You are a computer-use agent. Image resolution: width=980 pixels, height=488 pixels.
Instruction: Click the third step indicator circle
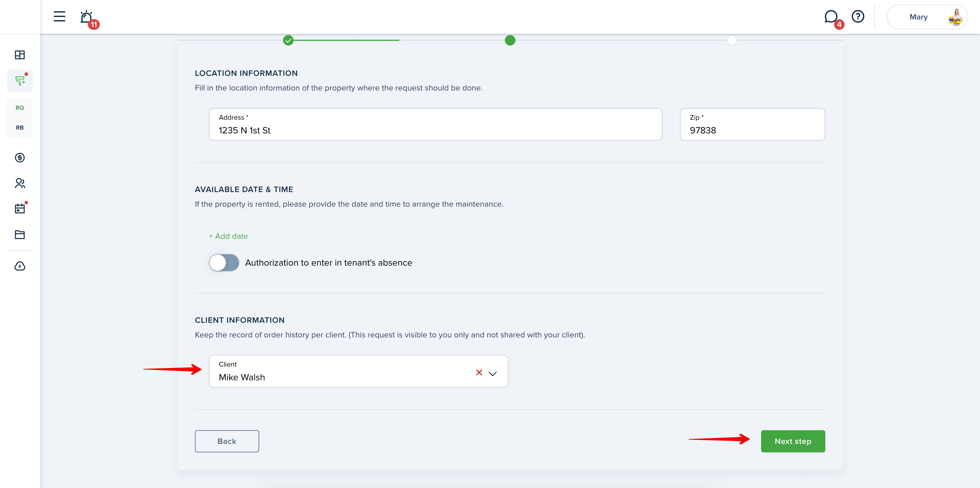tap(732, 40)
